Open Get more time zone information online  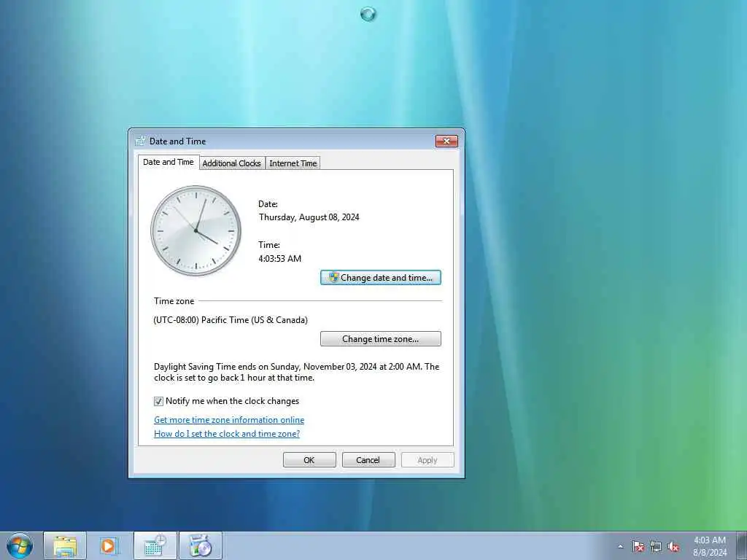click(x=229, y=420)
